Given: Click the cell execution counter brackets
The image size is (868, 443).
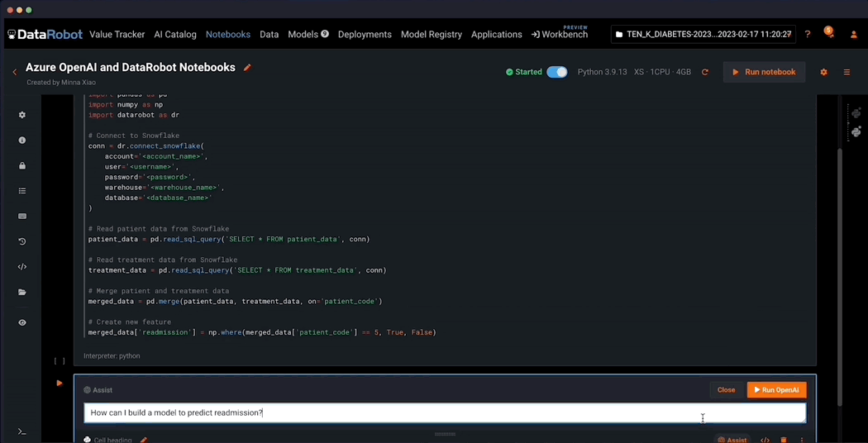Looking at the screenshot, I should [x=60, y=361].
